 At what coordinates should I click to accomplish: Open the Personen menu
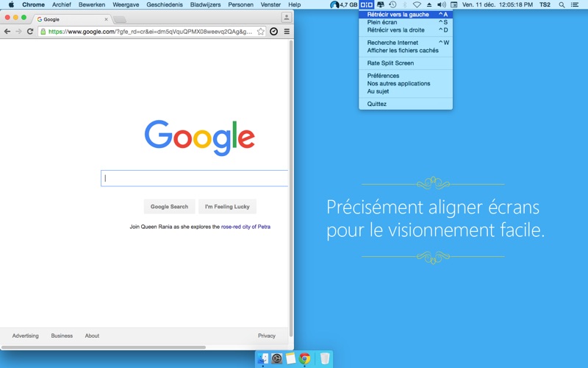point(240,4)
